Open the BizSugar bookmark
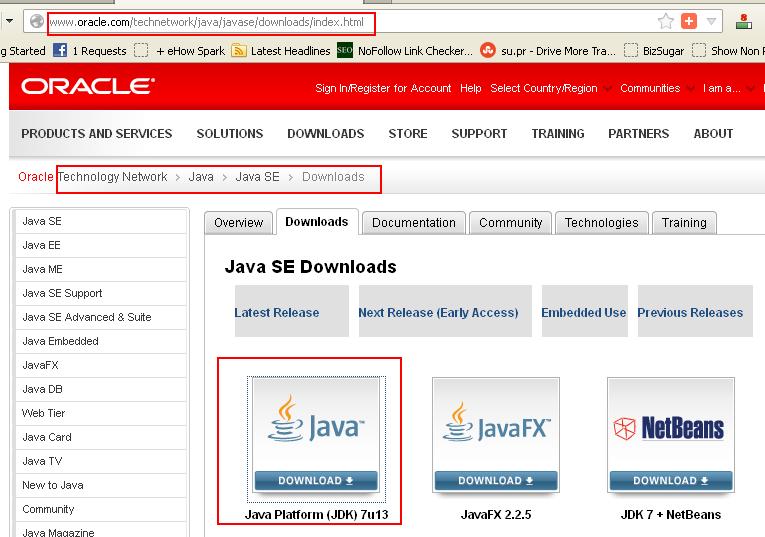Image resolution: width=765 pixels, height=537 pixels. (x=654, y=51)
